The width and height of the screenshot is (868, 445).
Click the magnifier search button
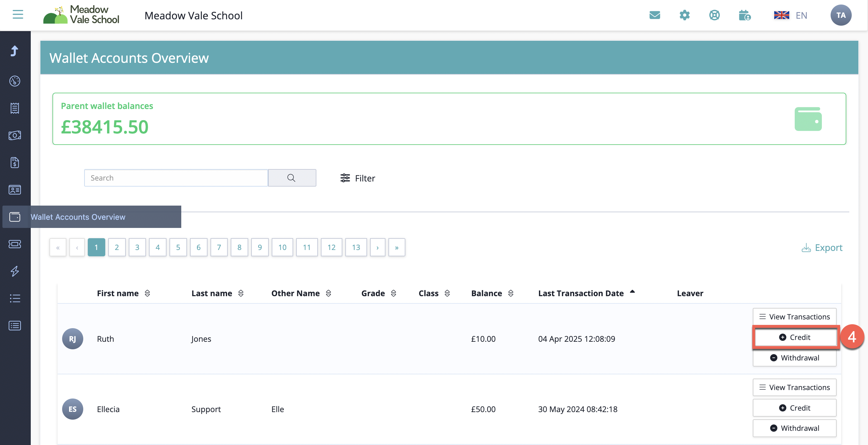292,178
